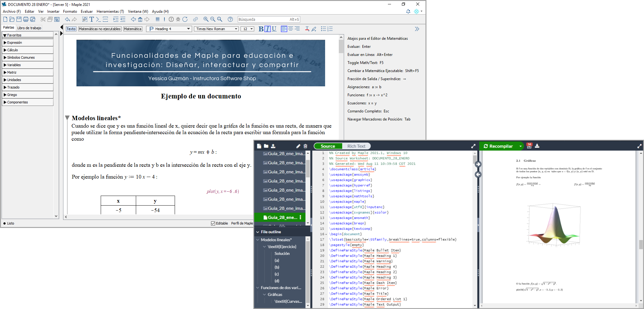Cut selection with scissors icon
Image resolution: width=644 pixels, height=309 pixels.
(x=43, y=19)
